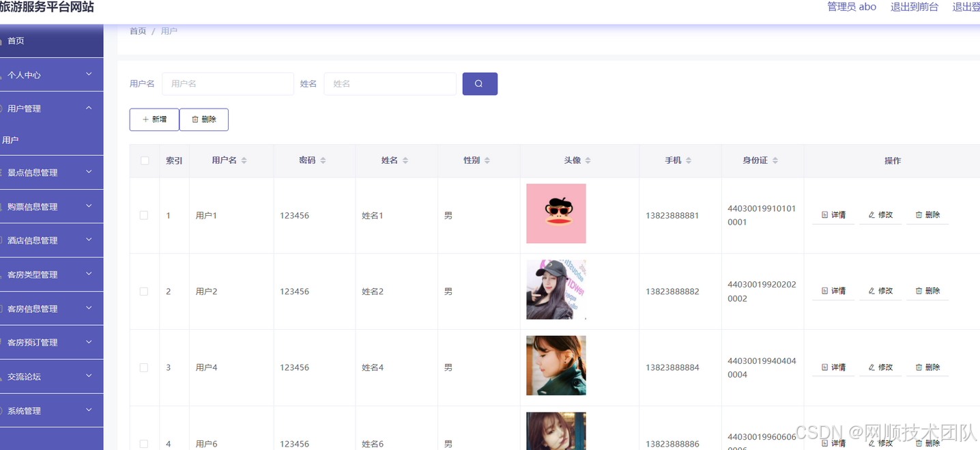Expand 客房预订管理 chevron
980x450 pixels.
point(89,341)
